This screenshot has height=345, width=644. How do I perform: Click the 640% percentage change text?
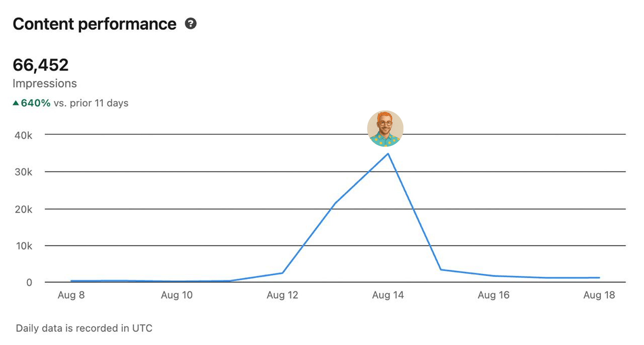(36, 103)
